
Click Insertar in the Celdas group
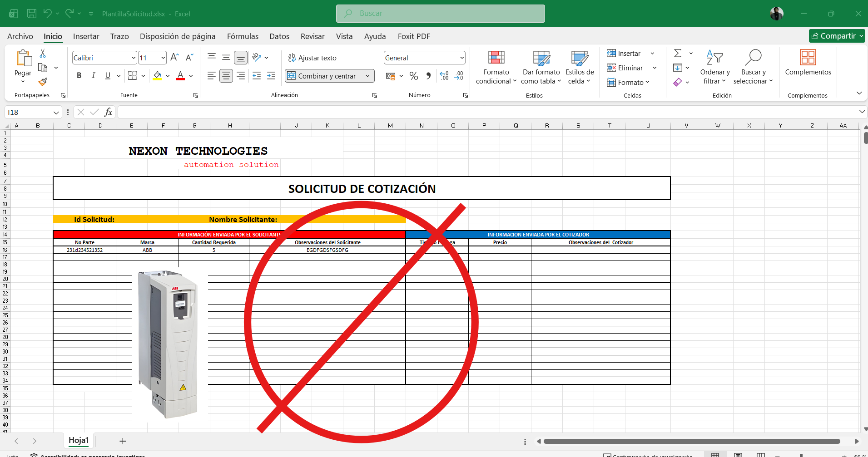(624, 53)
